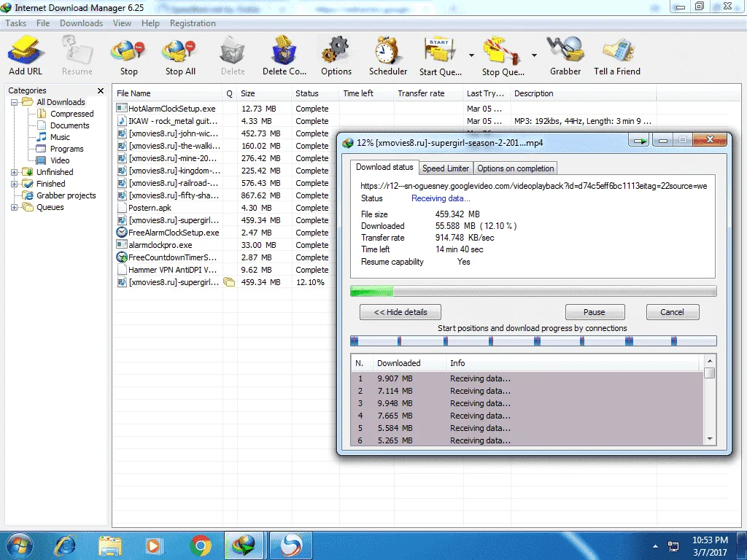Viewport: 747px width, 560px height.
Task: Sort by Size column header
Action: 264,93
